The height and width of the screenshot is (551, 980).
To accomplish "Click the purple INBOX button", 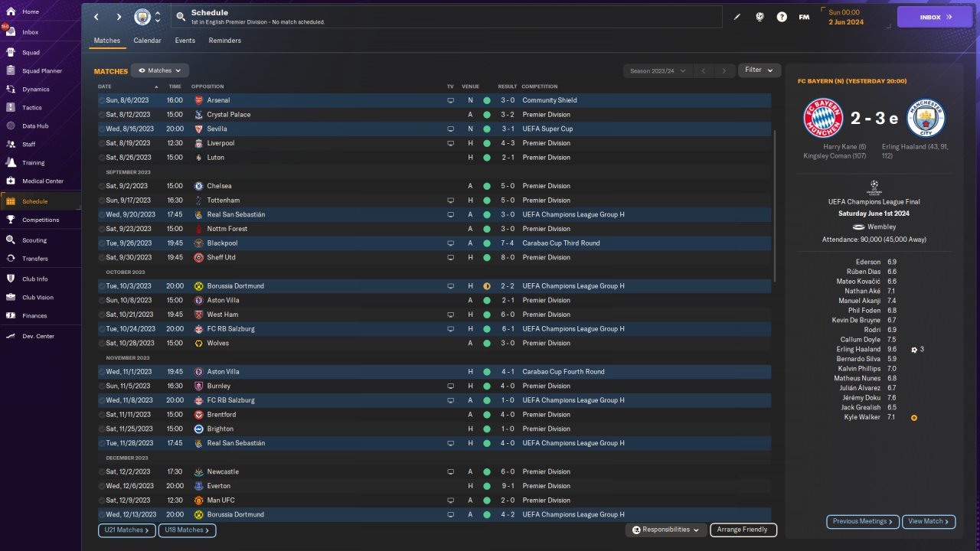I will click(934, 17).
